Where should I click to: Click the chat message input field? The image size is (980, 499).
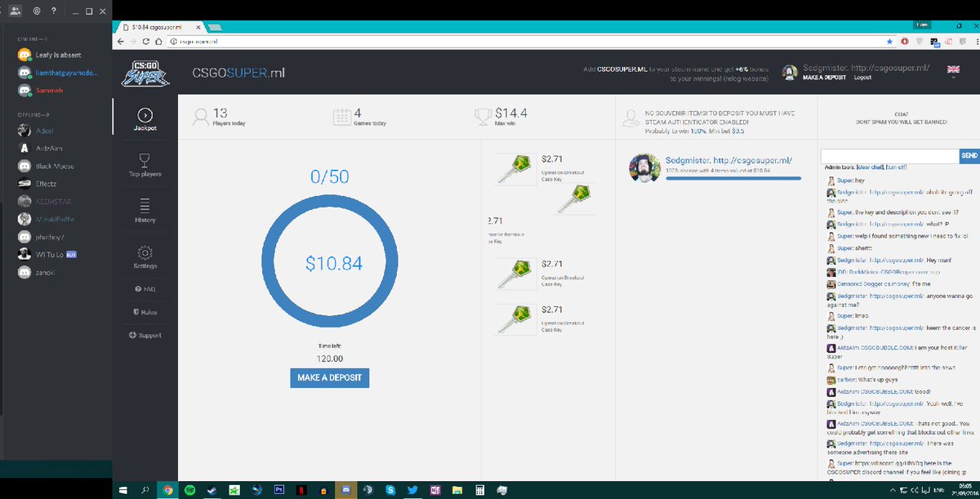(889, 155)
